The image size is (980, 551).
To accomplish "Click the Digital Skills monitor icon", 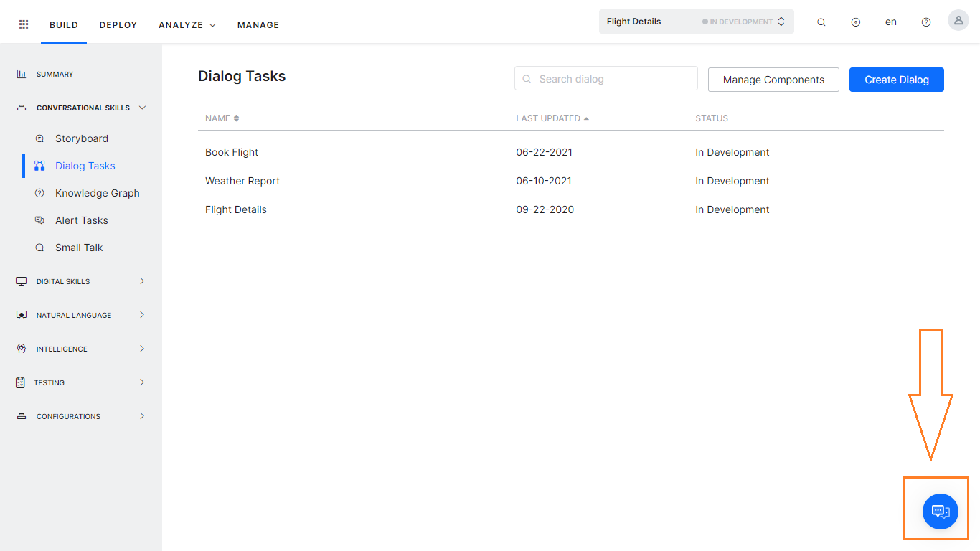I will (x=22, y=281).
